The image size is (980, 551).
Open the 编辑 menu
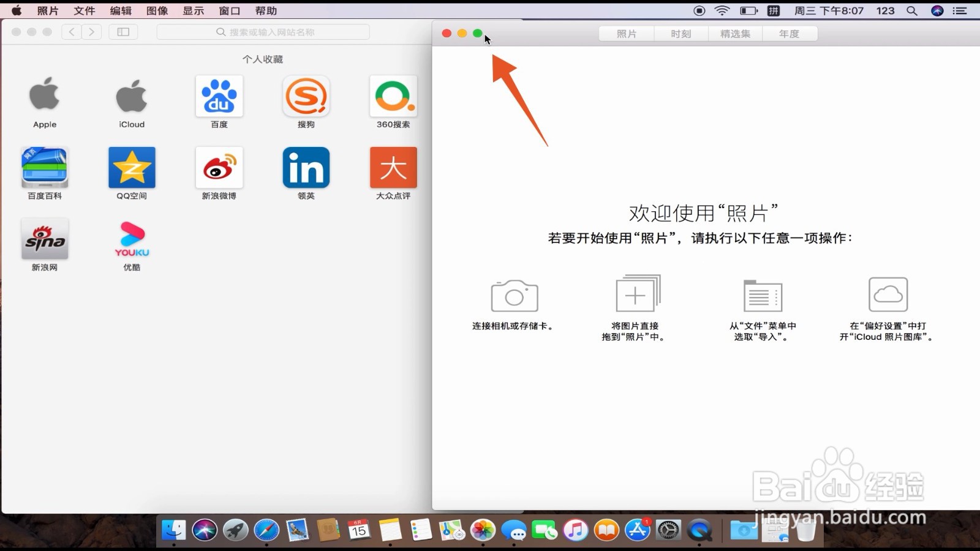[x=121, y=10]
